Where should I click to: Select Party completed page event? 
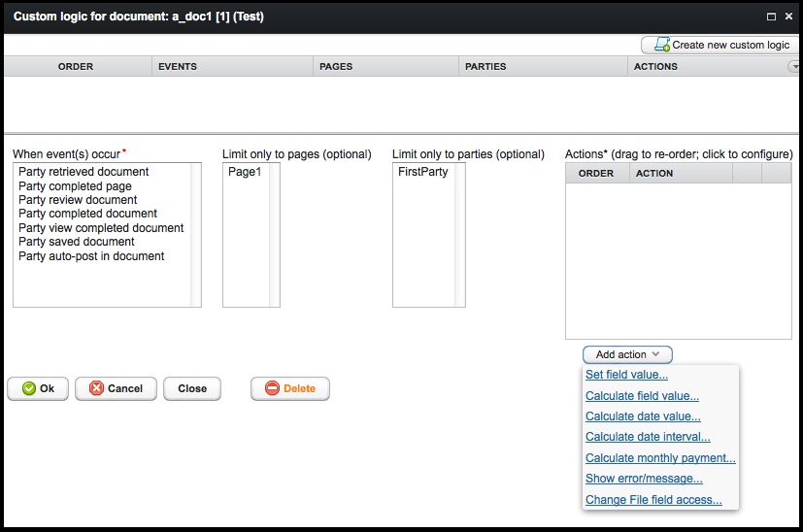(75, 186)
